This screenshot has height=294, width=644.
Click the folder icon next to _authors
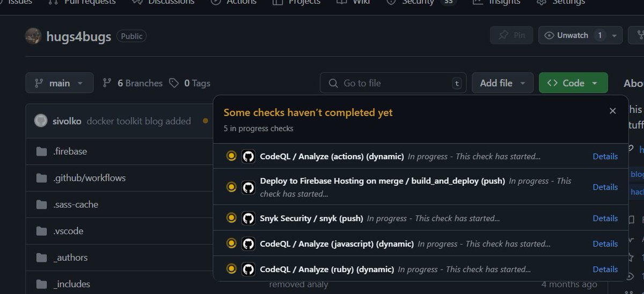[41, 258]
